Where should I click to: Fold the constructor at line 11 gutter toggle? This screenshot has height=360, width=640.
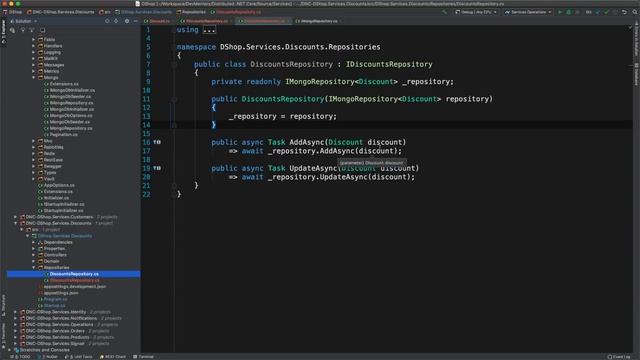click(x=174, y=99)
